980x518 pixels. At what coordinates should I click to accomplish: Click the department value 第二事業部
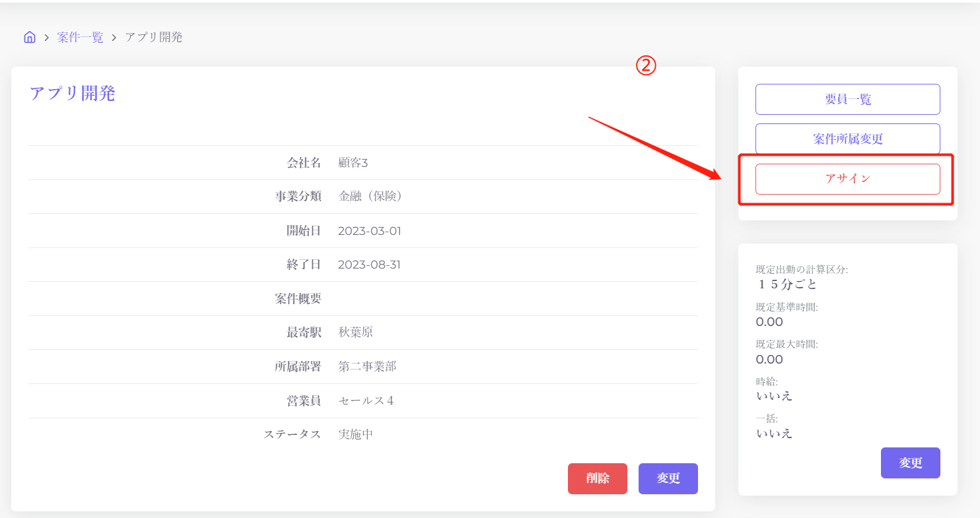[x=367, y=366]
